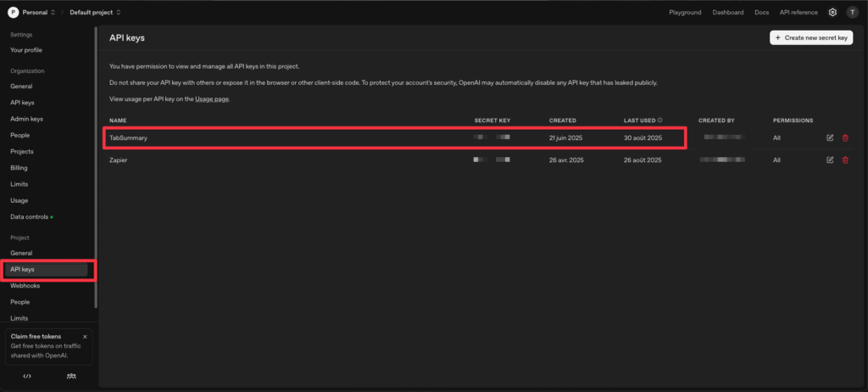
Task: Open the user avatar T menu
Action: tap(853, 12)
